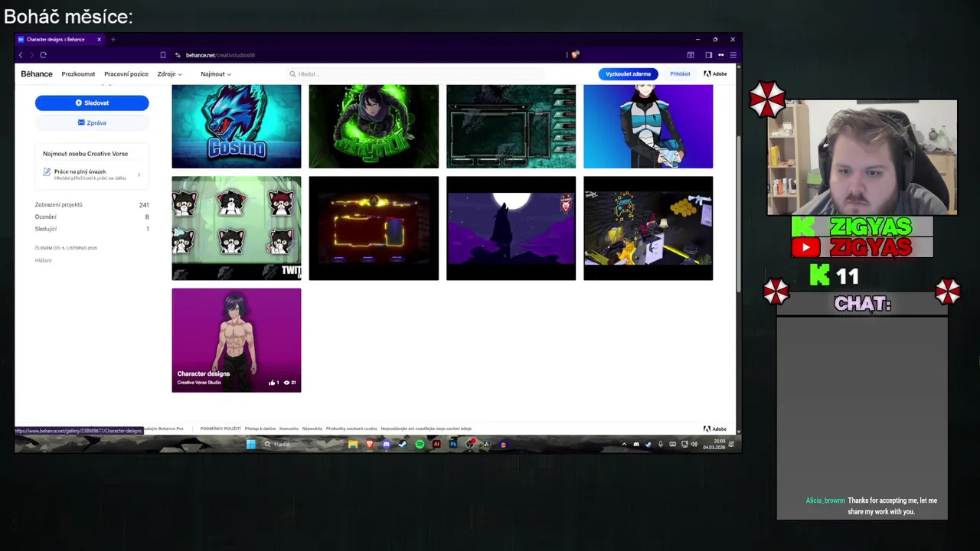Open the Nápověda footer link
980x551 pixels.
point(312,429)
